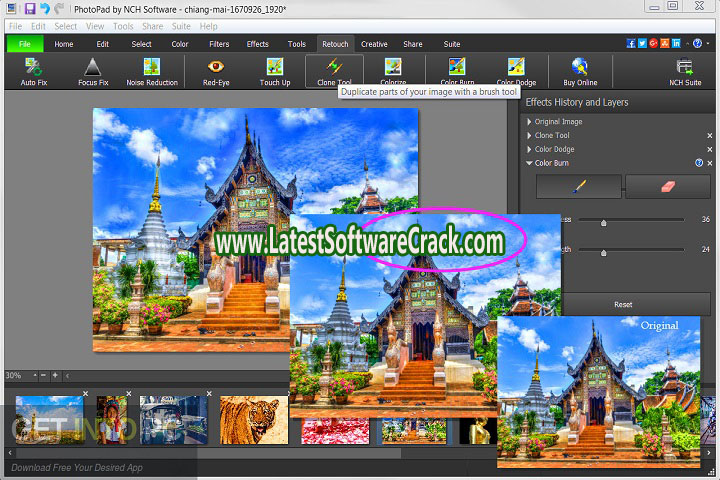Close the girl portrait thumbnail
The image size is (720, 480).
click(x=129, y=393)
